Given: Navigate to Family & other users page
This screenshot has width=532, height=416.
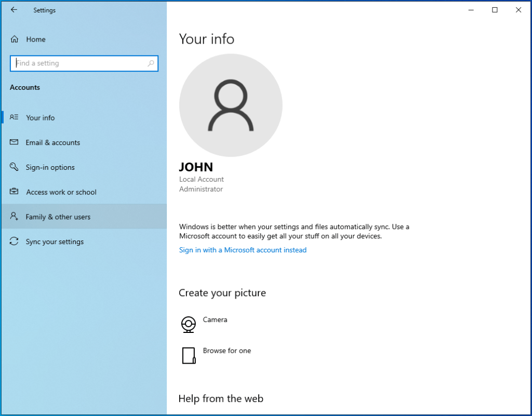Looking at the screenshot, I should (59, 217).
